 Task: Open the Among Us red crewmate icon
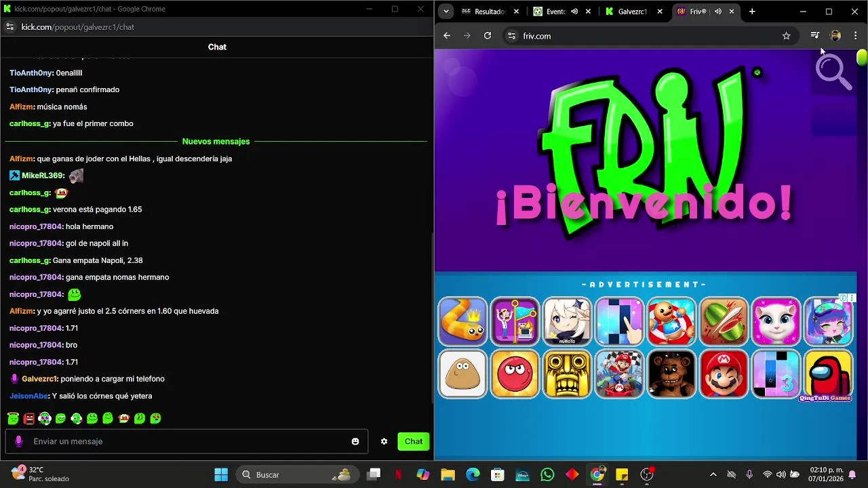pos(828,373)
